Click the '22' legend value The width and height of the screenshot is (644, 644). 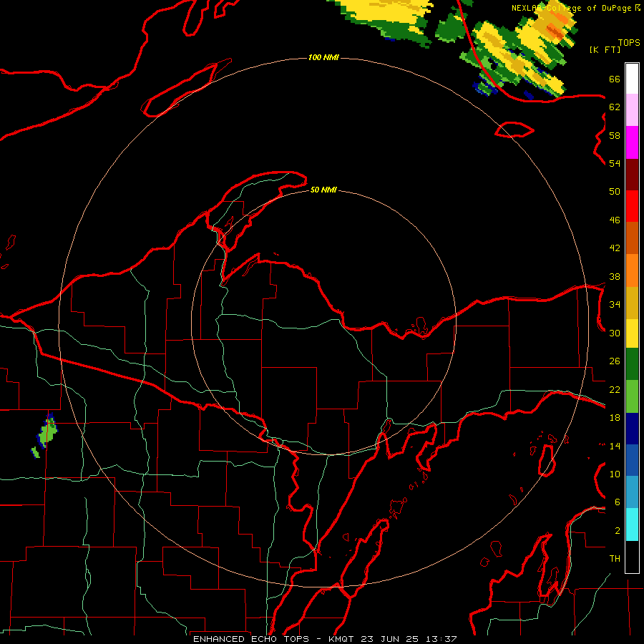[615, 390]
